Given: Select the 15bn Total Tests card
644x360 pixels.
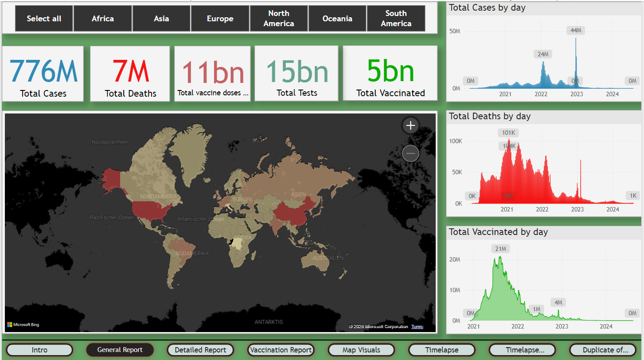Looking at the screenshot, I should pos(297,74).
